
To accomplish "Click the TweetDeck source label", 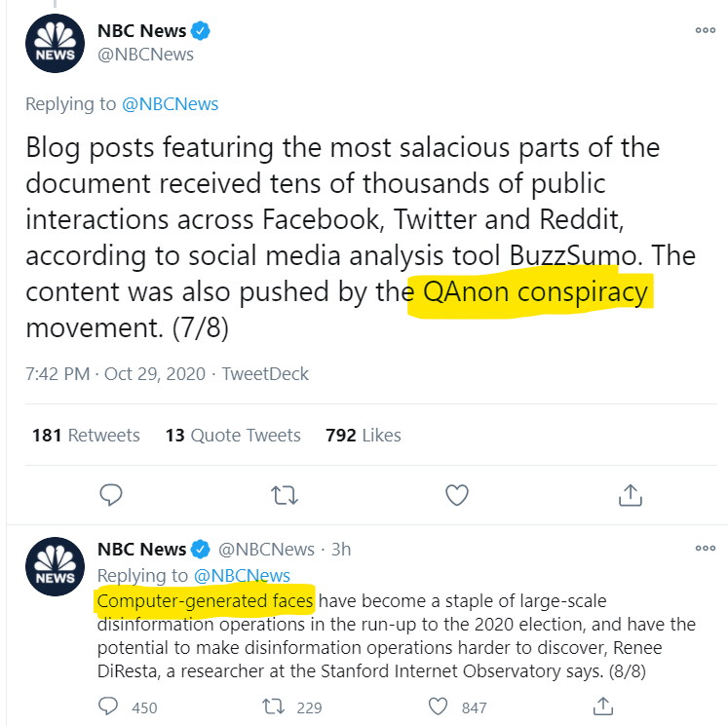I will pos(266,373).
